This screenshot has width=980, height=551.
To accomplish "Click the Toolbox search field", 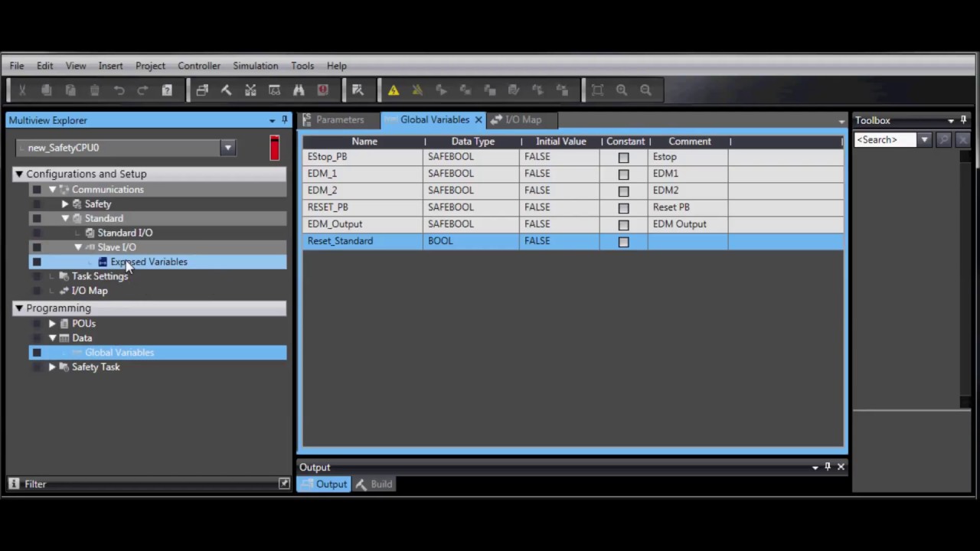I will coord(886,140).
